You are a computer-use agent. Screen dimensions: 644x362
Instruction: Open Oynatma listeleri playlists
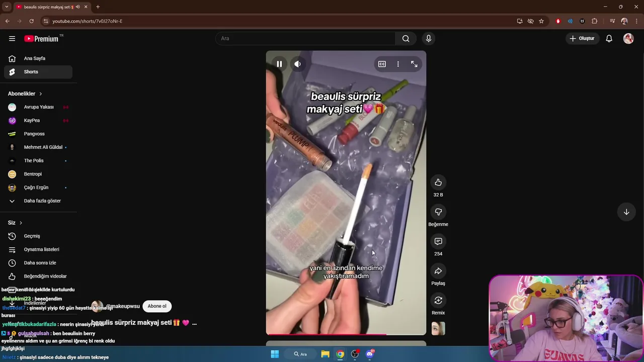38,249
